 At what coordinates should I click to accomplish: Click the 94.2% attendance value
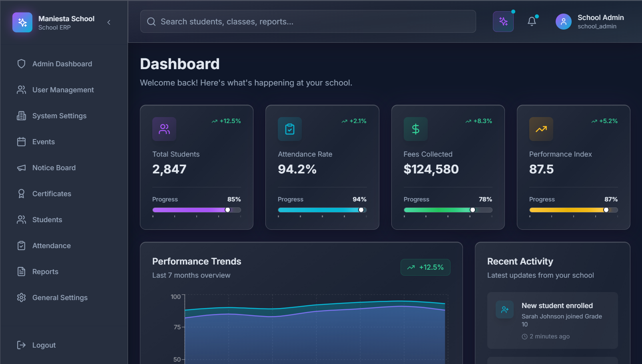(x=297, y=169)
